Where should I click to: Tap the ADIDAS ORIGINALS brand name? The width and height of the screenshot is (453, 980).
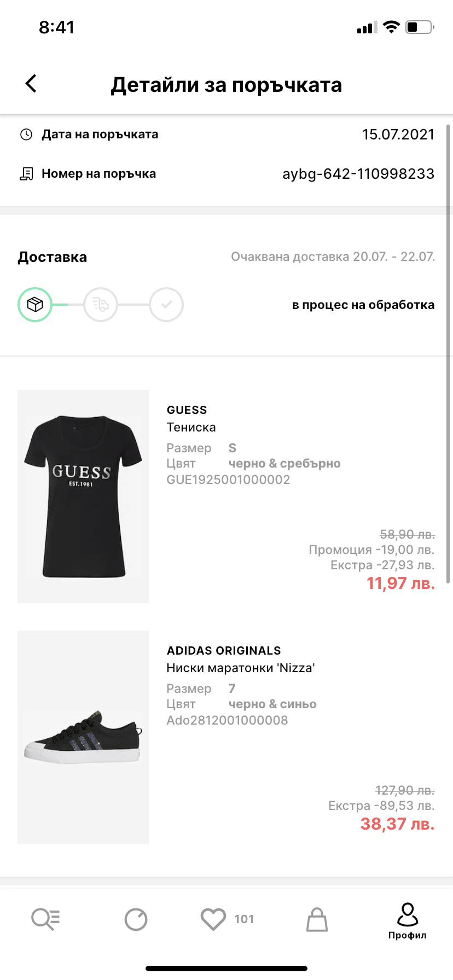click(x=224, y=651)
